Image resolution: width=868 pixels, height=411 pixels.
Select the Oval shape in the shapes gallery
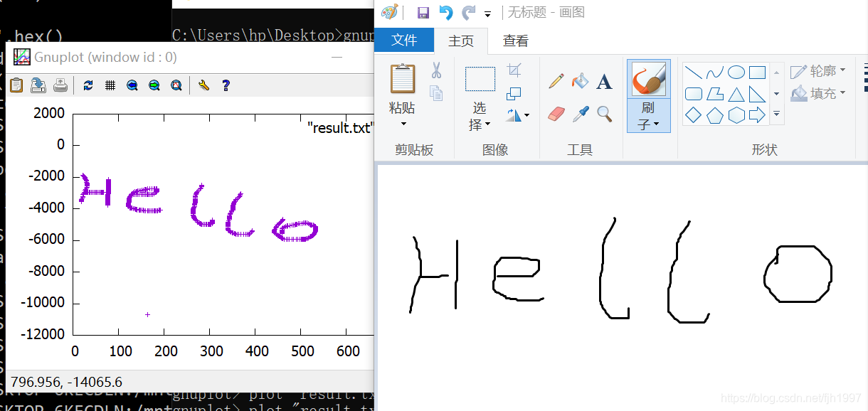(x=736, y=72)
